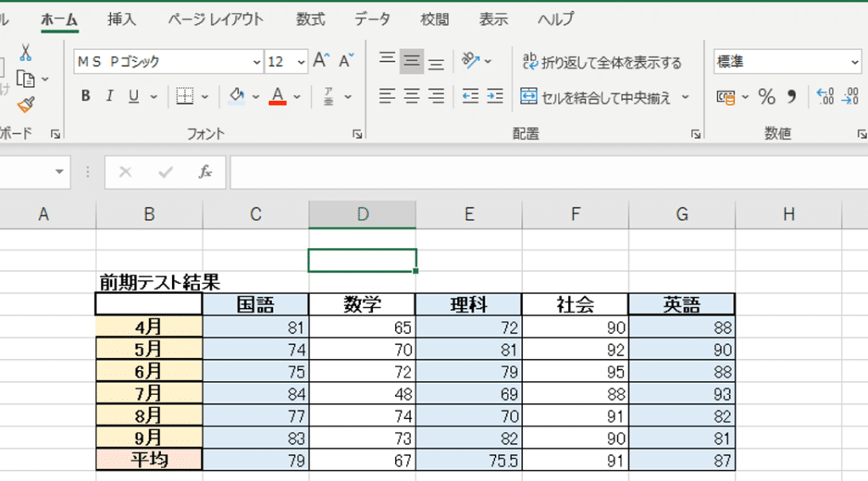This screenshot has height=481, width=868.
Task: Decrease the indent
Action: click(470, 97)
